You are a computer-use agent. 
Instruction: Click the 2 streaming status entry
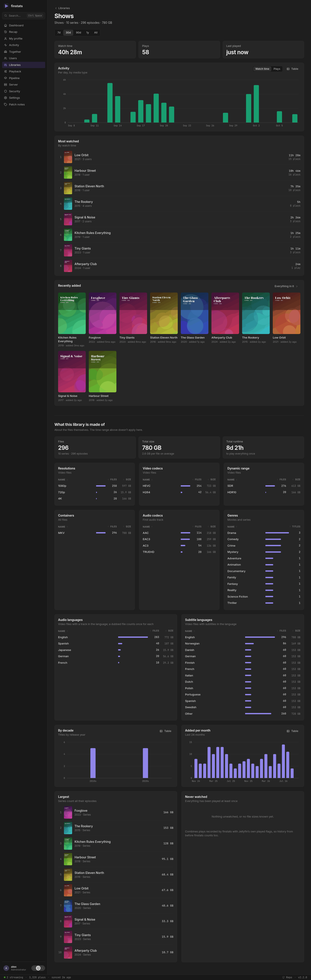point(13,977)
